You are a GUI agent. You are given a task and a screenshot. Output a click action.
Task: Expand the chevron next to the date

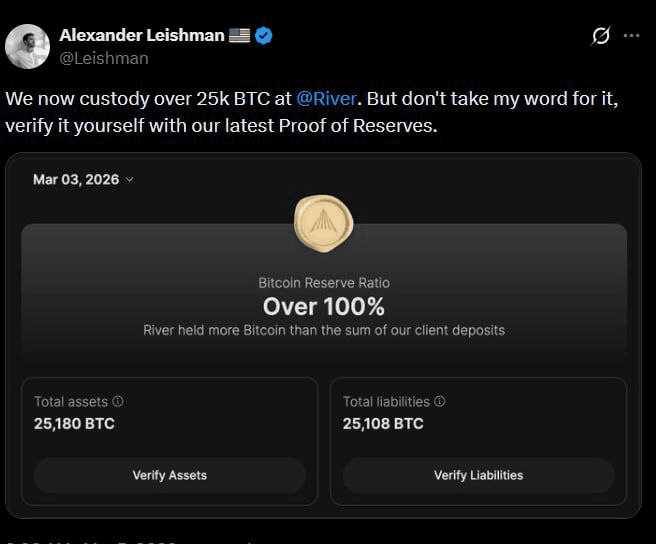coord(130,180)
